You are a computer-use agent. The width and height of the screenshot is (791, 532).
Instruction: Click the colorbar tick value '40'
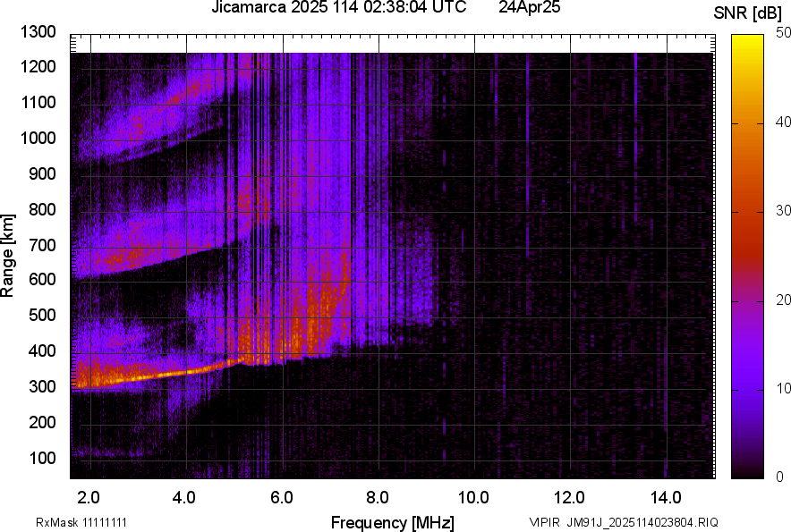click(784, 122)
